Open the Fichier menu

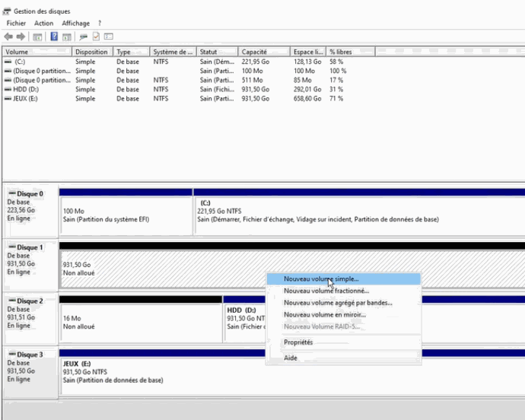16,24
